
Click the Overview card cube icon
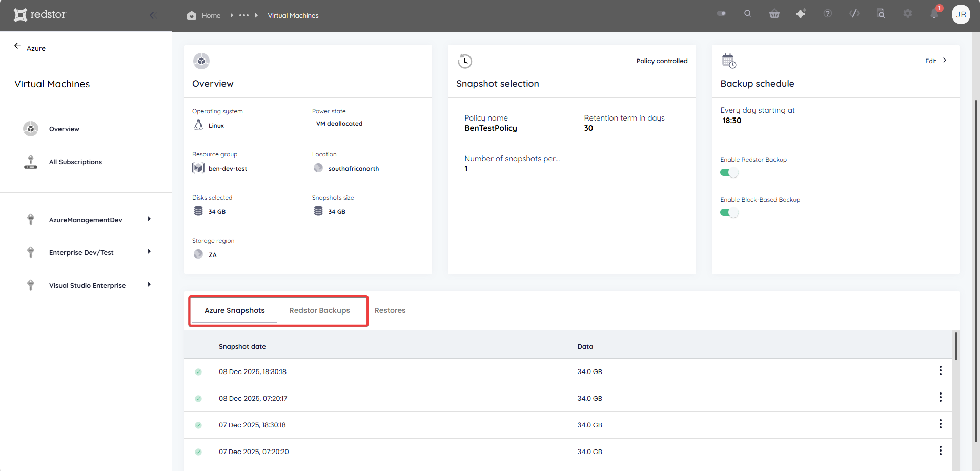[x=201, y=61]
